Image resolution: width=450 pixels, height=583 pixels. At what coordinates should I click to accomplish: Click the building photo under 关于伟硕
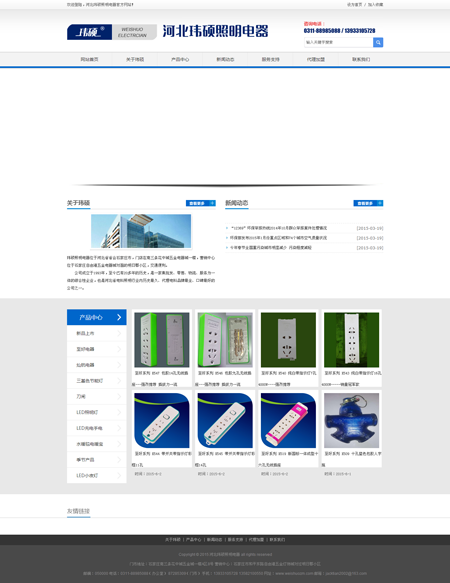(141, 231)
